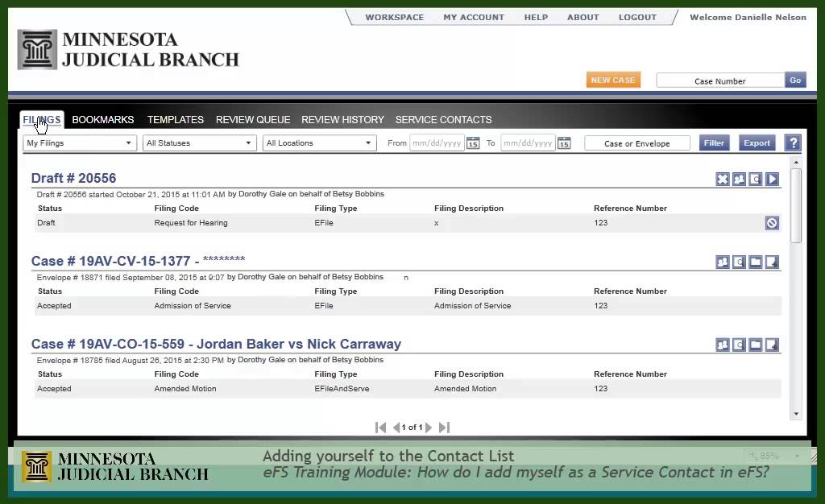This screenshot has height=504, width=825.
Task: Open Case # 19AV-CO-15-559 Jordan Baker link
Action: pos(216,344)
